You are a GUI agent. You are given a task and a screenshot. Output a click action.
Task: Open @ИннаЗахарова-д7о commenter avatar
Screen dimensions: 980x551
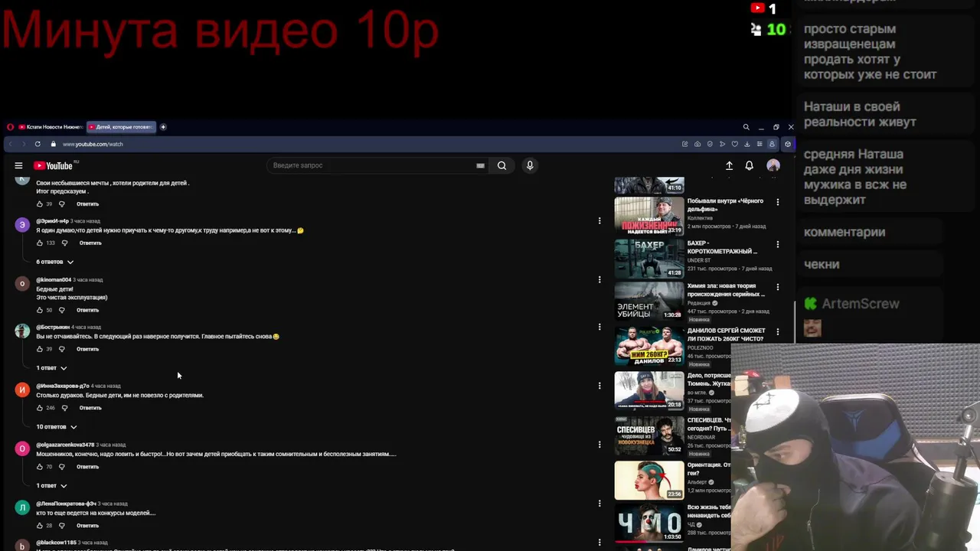[x=22, y=390]
